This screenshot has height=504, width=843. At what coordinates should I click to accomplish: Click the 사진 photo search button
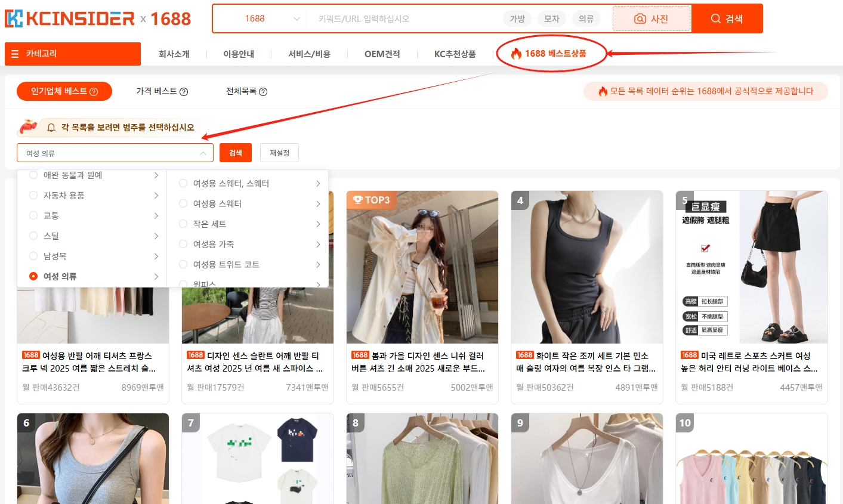click(x=651, y=19)
